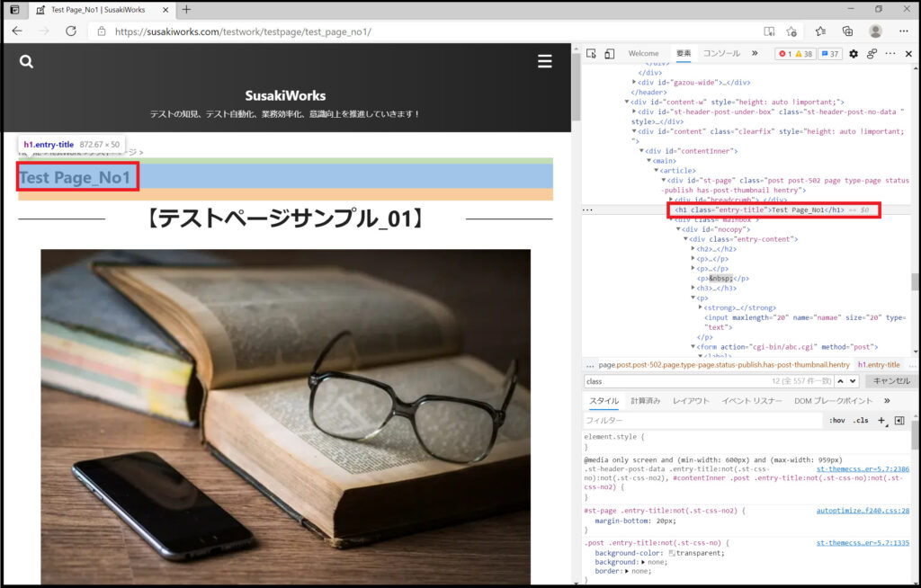The height and width of the screenshot is (588, 921).
Task: Collapse the div id="contentInner" node
Action: click(641, 151)
